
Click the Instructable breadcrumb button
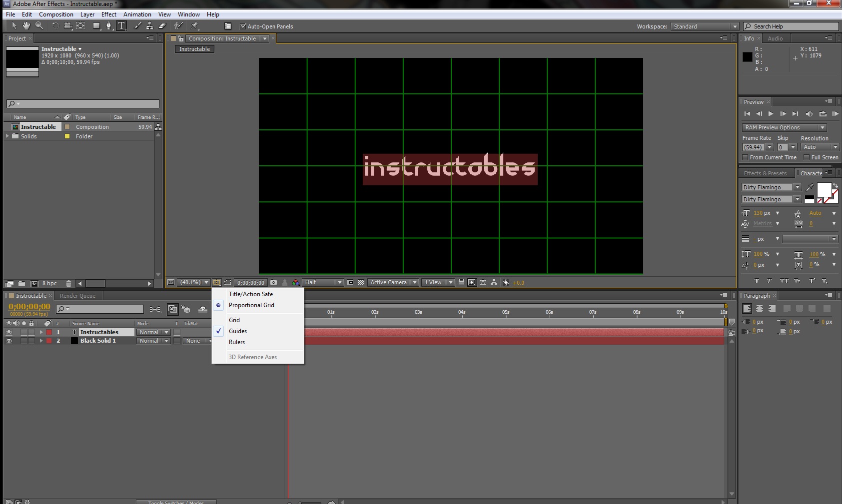[194, 49]
